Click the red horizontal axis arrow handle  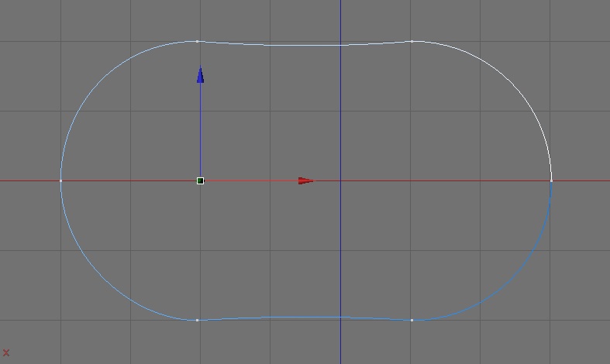[306, 180]
